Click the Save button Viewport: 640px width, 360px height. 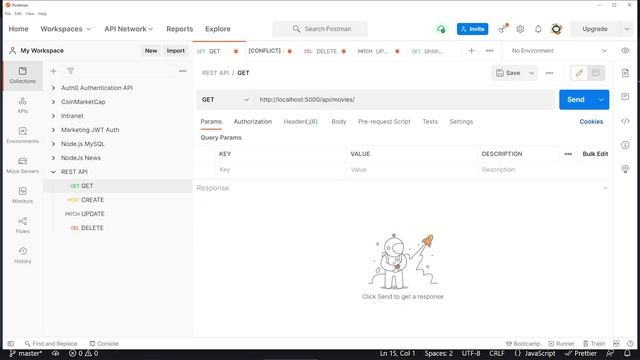(509, 73)
